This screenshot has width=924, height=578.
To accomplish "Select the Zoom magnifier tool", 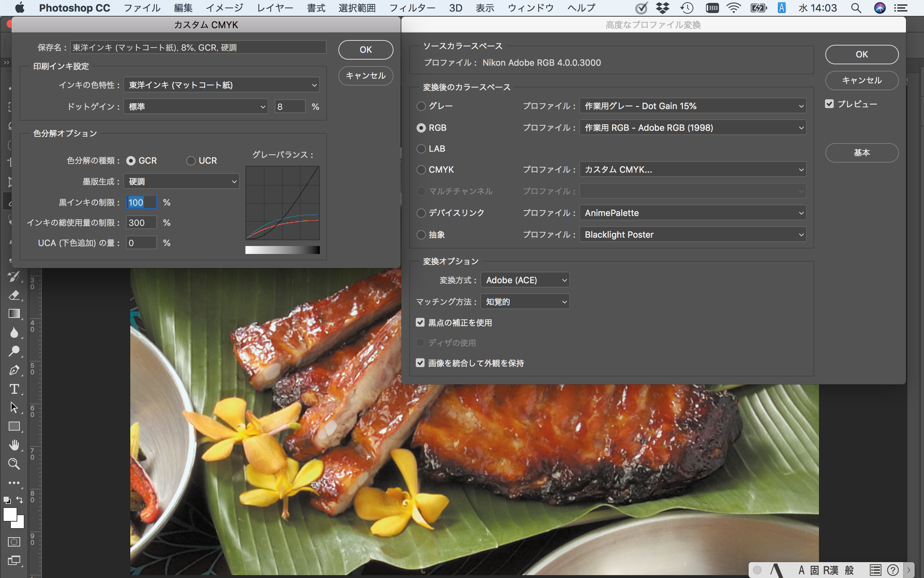I will coord(14,464).
